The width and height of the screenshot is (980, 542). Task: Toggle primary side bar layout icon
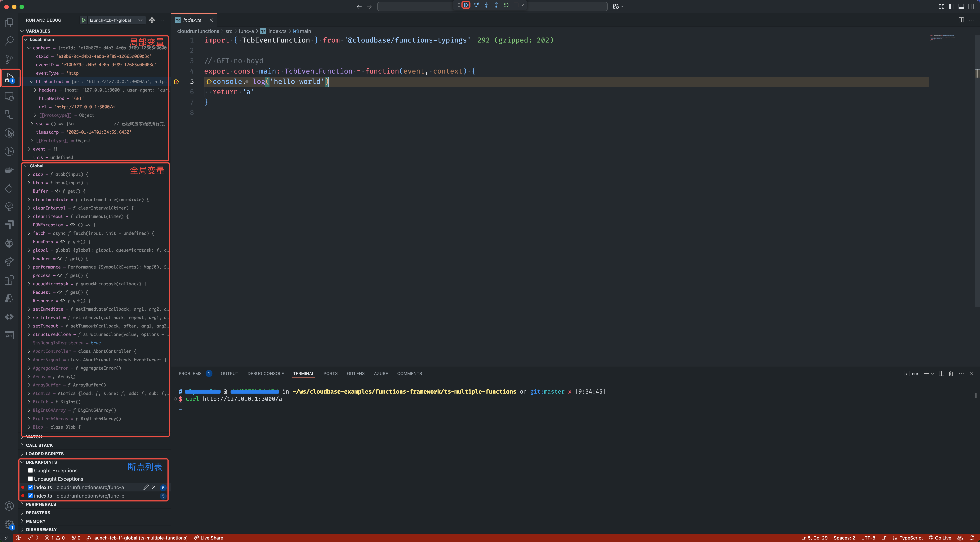951,7
